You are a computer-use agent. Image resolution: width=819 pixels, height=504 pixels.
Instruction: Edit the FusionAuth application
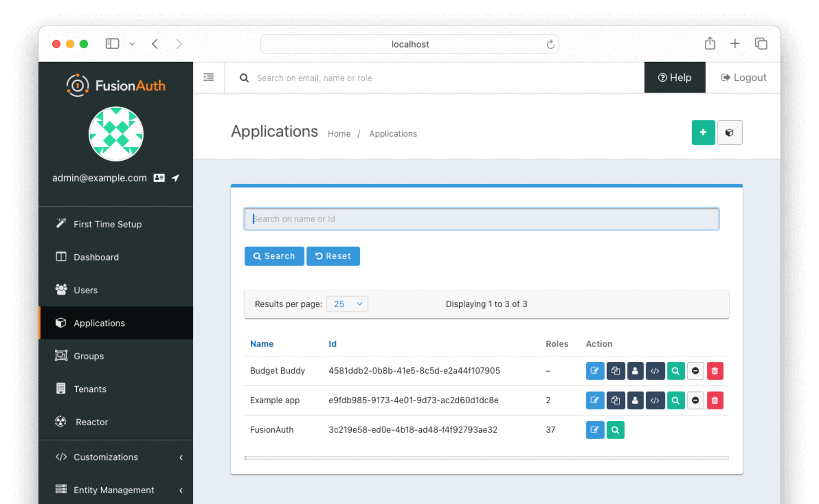coord(595,430)
